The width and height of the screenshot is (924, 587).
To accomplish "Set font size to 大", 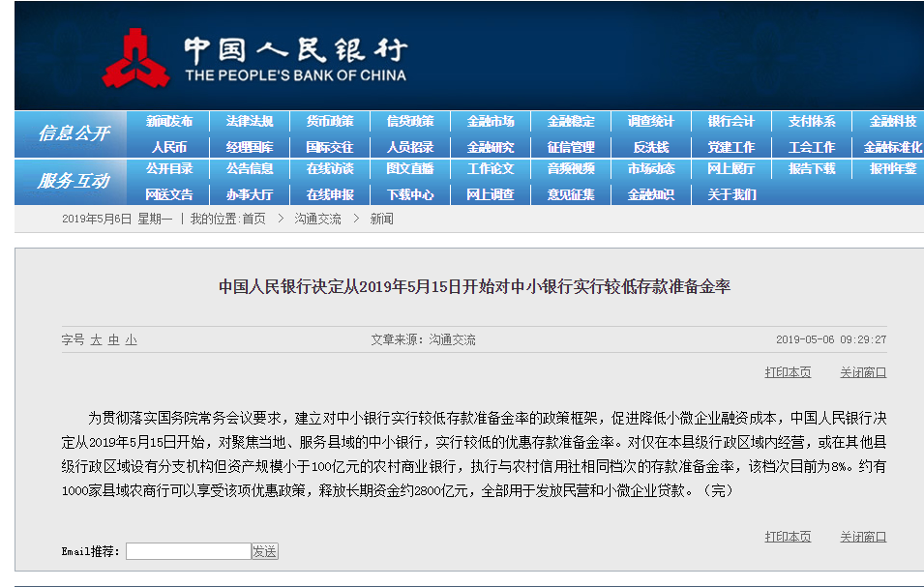I will (96, 339).
